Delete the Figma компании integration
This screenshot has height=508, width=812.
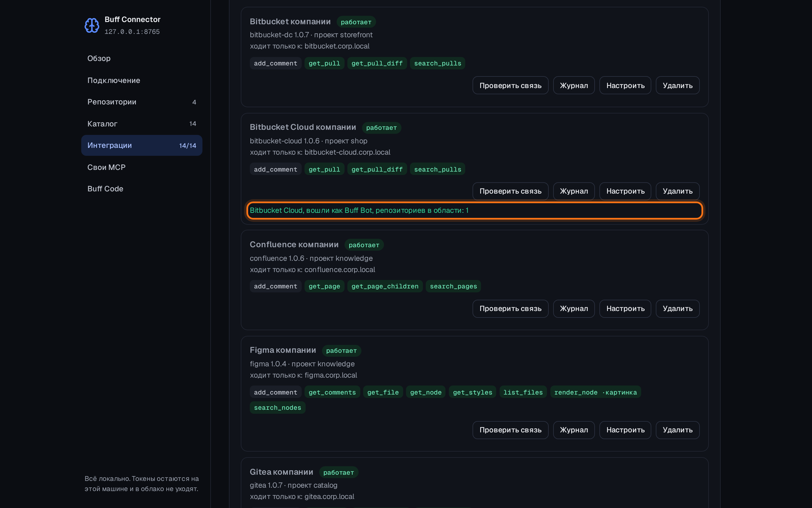click(678, 430)
